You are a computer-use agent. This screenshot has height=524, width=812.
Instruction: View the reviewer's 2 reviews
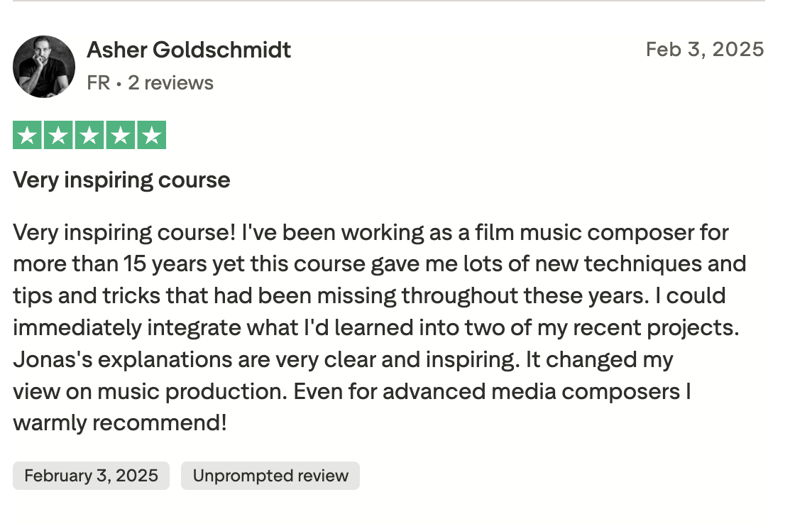click(170, 83)
